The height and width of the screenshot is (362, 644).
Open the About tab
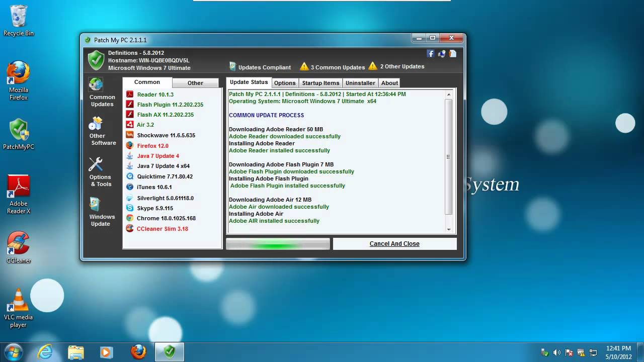[389, 83]
